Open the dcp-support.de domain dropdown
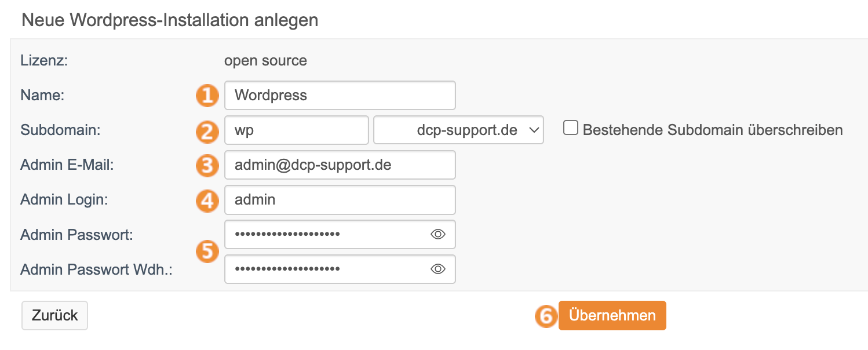The height and width of the screenshot is (350, 868). pyautogui.click(x=458, y=130)
